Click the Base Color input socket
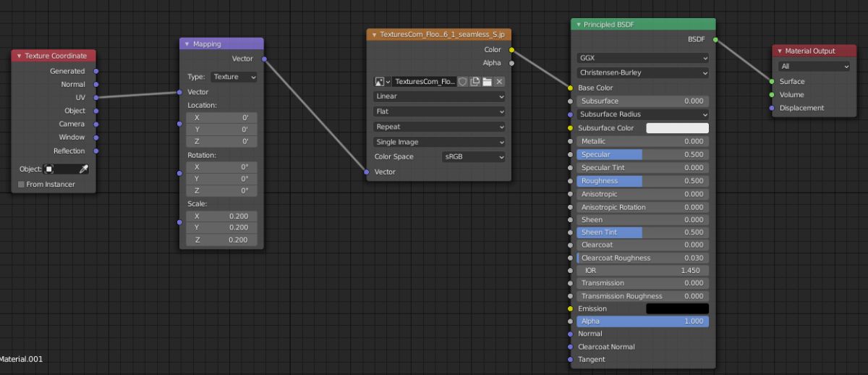 click(571, 88)
